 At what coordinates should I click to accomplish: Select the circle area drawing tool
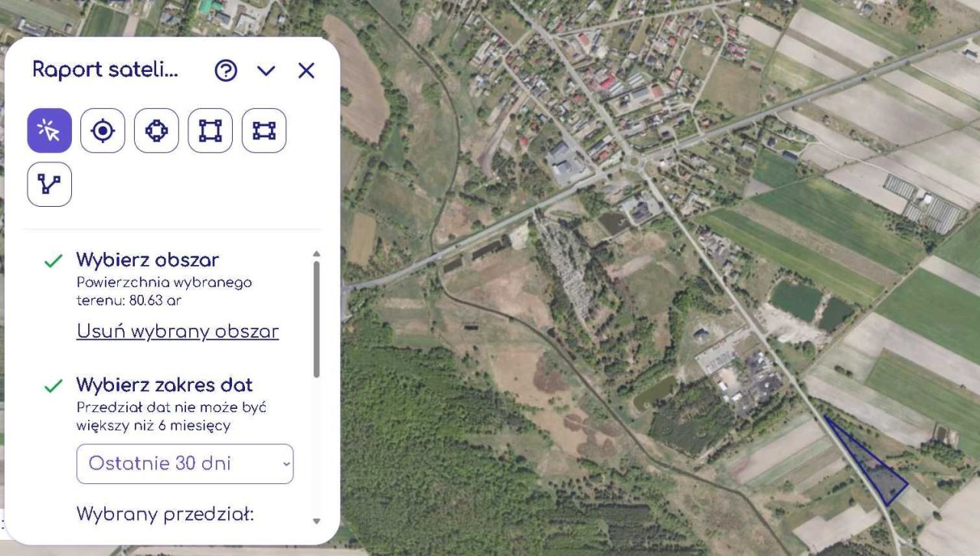156,131
